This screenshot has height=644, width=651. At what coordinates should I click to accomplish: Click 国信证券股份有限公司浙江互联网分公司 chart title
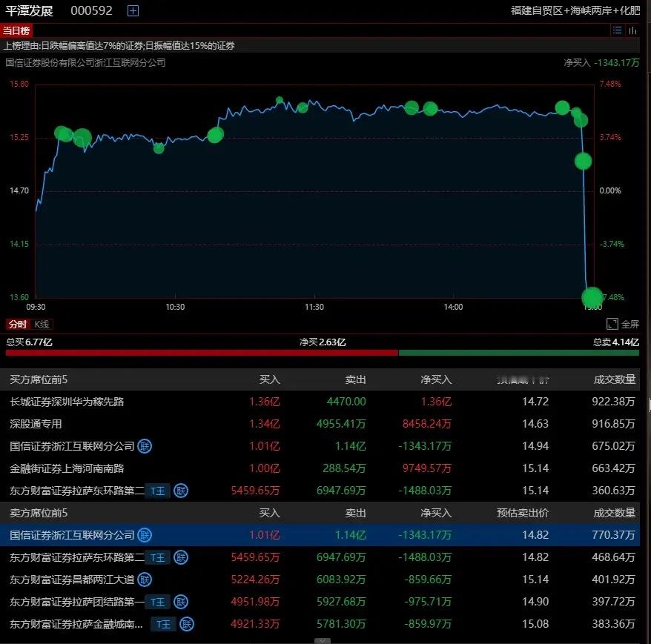[x=85, y=63]
